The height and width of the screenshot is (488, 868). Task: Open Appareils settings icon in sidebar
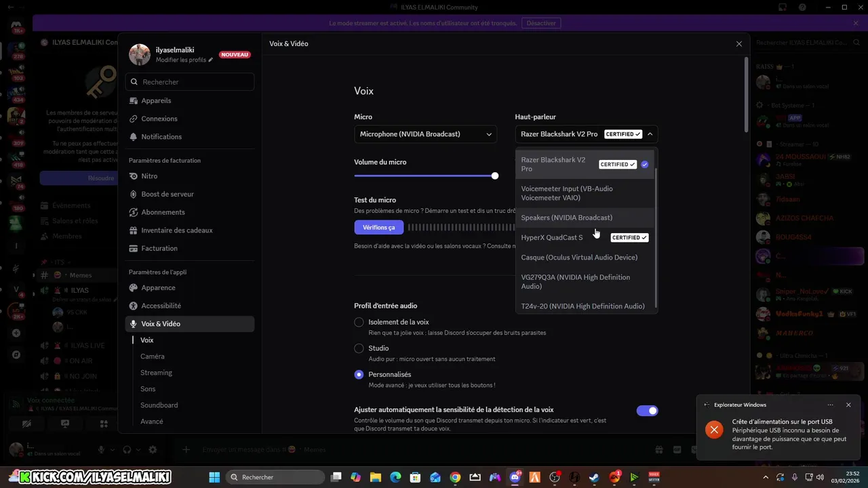(134, 101)
